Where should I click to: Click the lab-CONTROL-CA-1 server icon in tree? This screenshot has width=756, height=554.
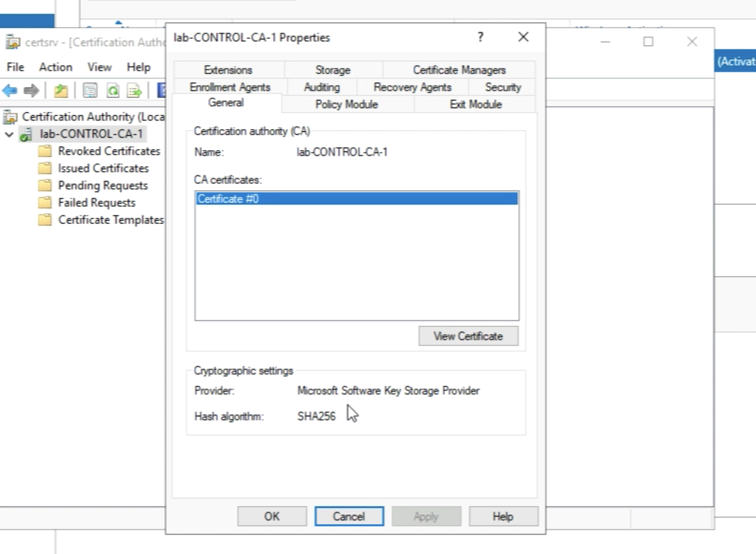26,134
